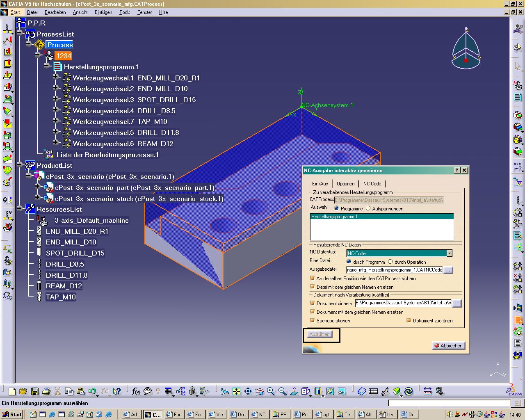This screenshot has width=525, height=420.
Task: Click the Abbrechen button
Action: tap(448, 346)
